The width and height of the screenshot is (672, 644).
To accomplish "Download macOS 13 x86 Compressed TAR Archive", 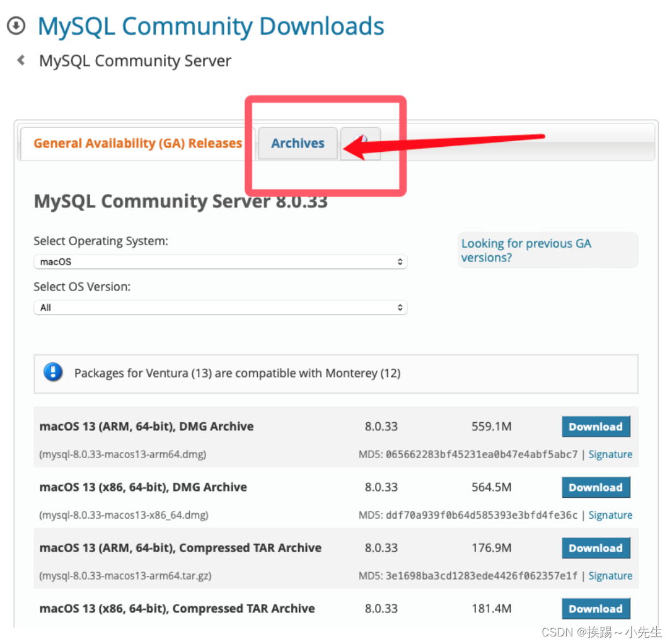I will [596, 609].
